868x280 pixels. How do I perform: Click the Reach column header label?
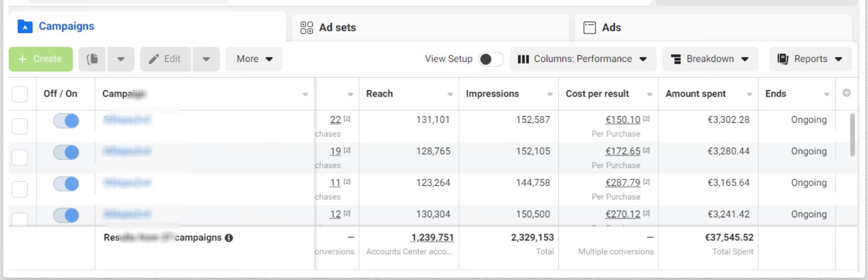point(380,94)
